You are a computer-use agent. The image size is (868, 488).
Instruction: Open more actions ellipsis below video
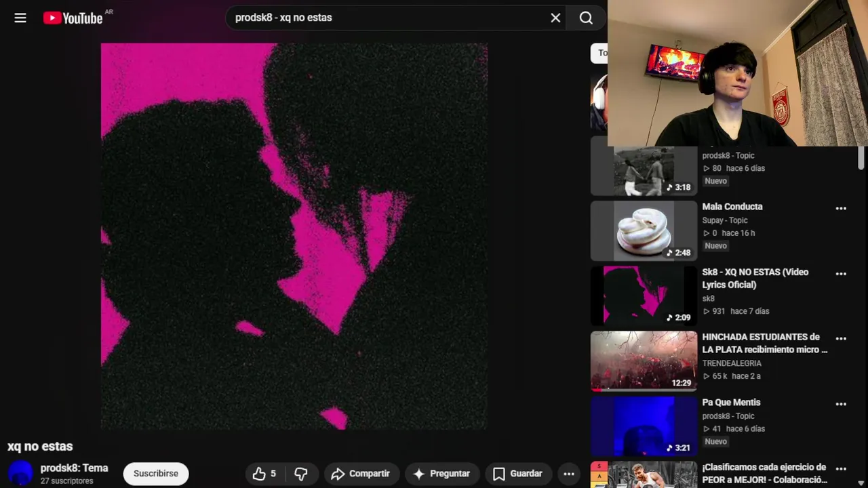[x=569, y=474]
